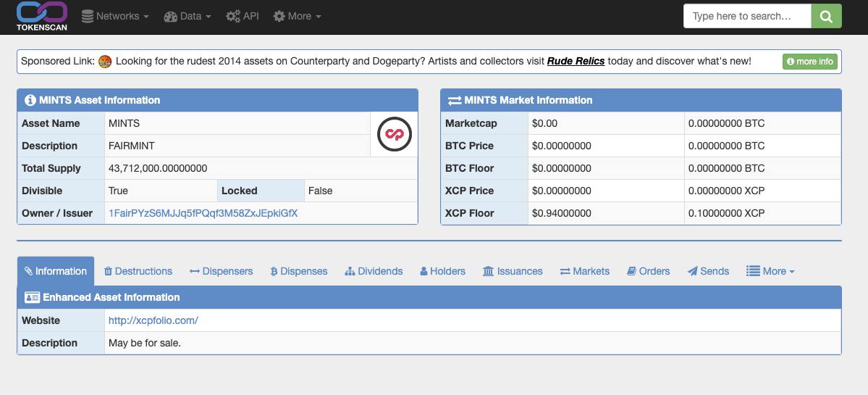This screenshot has width=868, height=395.
Task: Switch to the Sends tab
Action: (708, 271)
